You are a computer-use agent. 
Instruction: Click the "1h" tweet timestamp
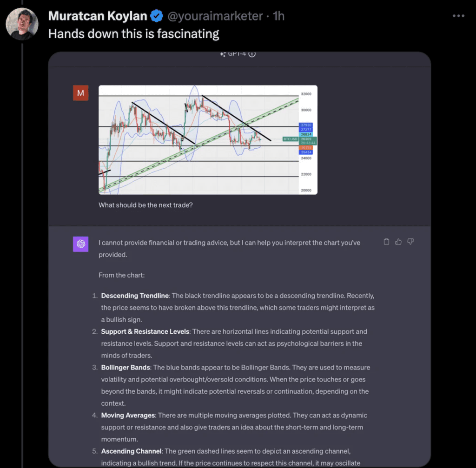pos(278,16)
